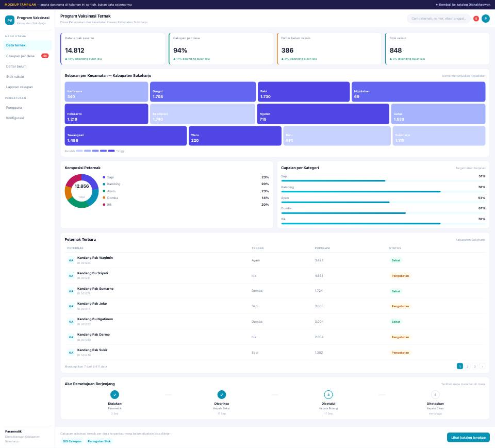Open Cakupan per desa in sidebar
495x448 pixels.
28,56
